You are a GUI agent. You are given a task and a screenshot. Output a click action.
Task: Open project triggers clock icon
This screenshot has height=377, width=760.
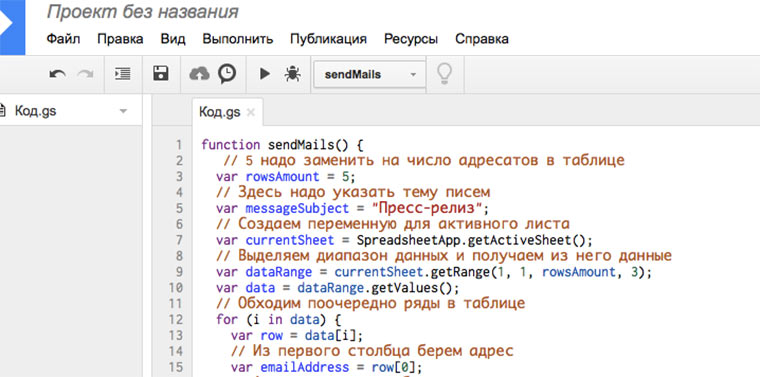(x=227, y=74)
